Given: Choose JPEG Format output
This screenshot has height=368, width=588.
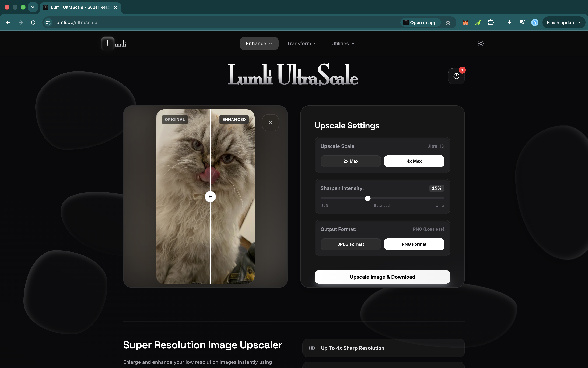Looking at the screenshot, I should [x=351, y=244].
